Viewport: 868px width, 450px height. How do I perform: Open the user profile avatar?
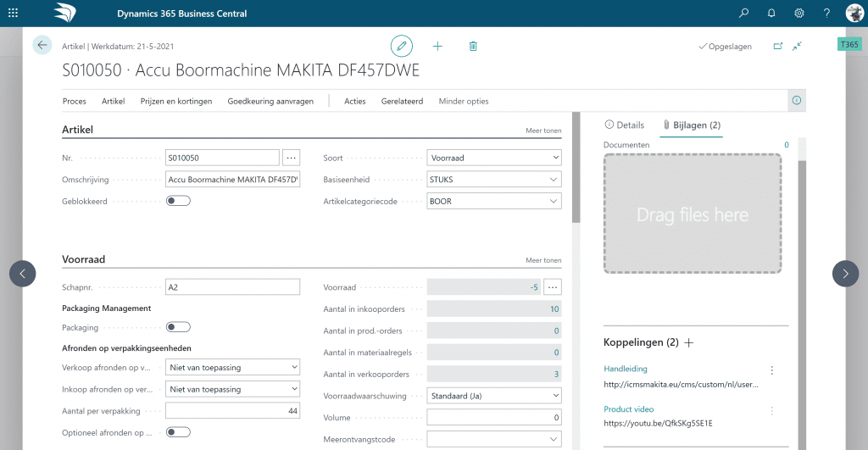click(854, 13)
